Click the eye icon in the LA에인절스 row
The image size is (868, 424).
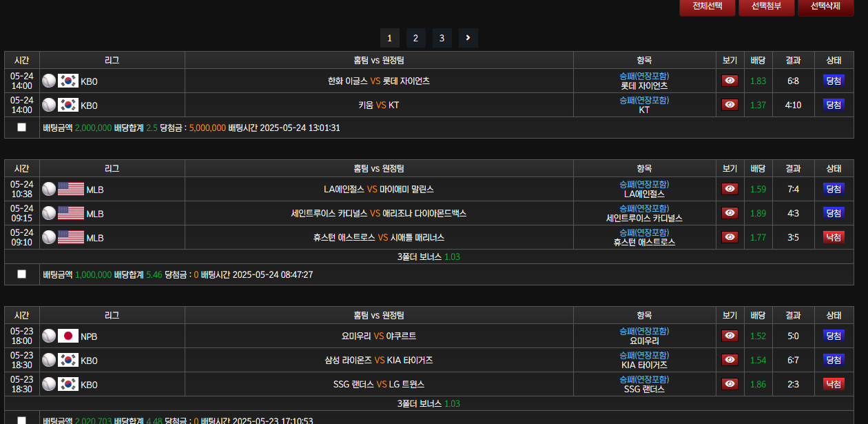tap(730, 189)
